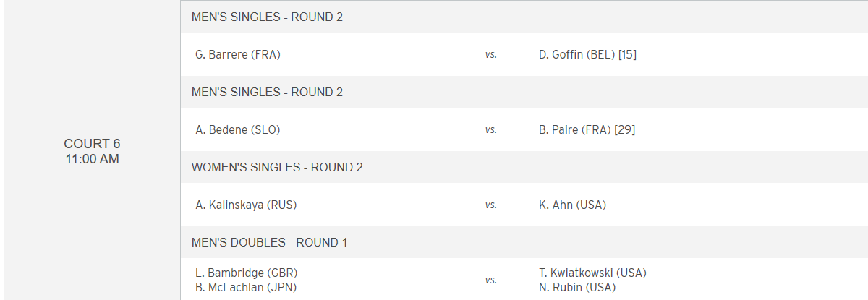Open D. Goffin (BEL) [15] profile
The image size is (868, 300).
point(587,54)
